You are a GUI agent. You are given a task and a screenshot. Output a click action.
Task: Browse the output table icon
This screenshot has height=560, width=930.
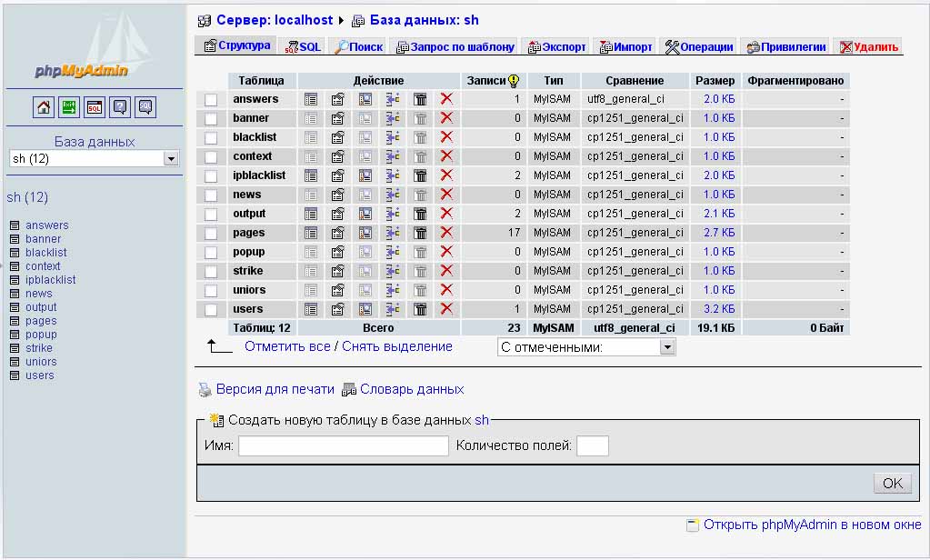[x=311, y=214]
